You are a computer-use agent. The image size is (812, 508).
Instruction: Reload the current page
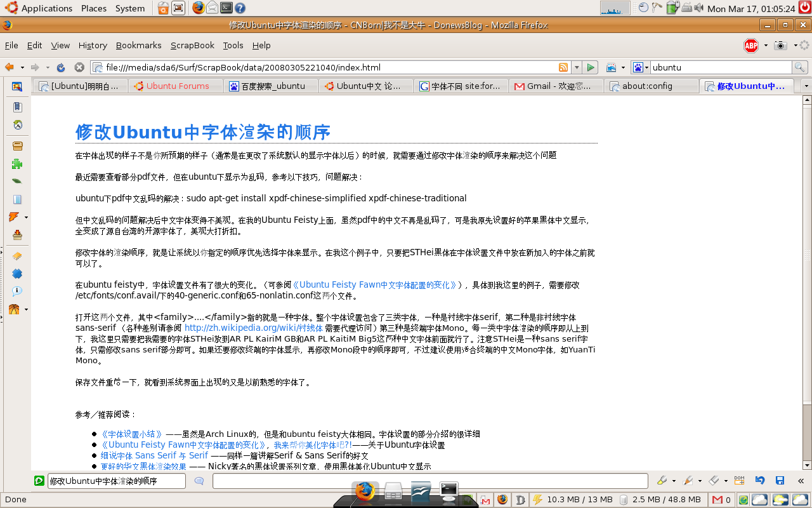[x=61, y=67]
